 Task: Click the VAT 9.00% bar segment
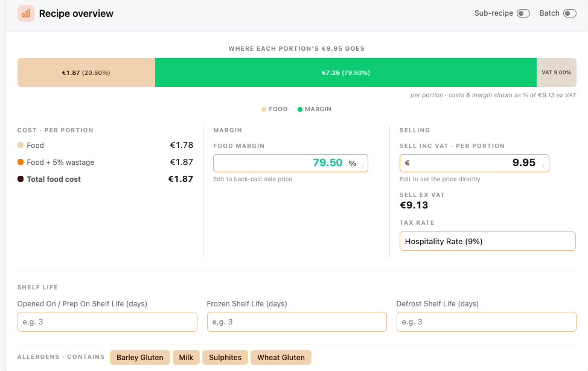pyautogui.click(x=557, y=73)
